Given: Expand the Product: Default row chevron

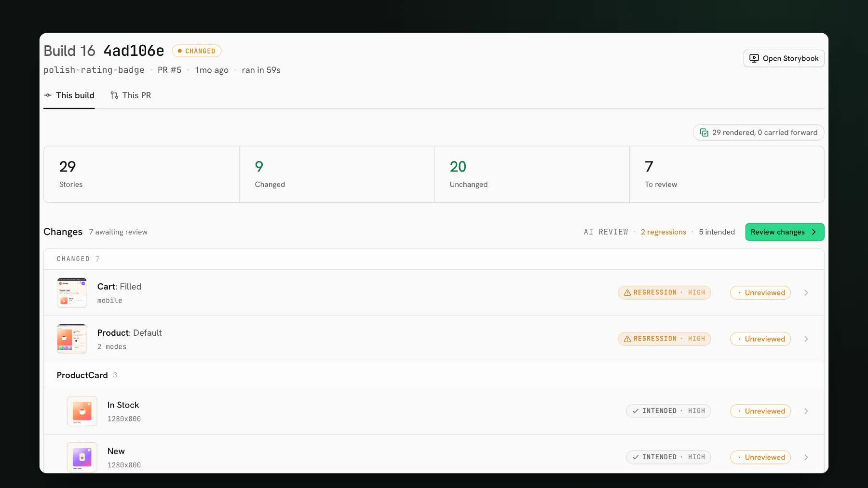Looking at the screenshot, I should click(x=806, y=339).
